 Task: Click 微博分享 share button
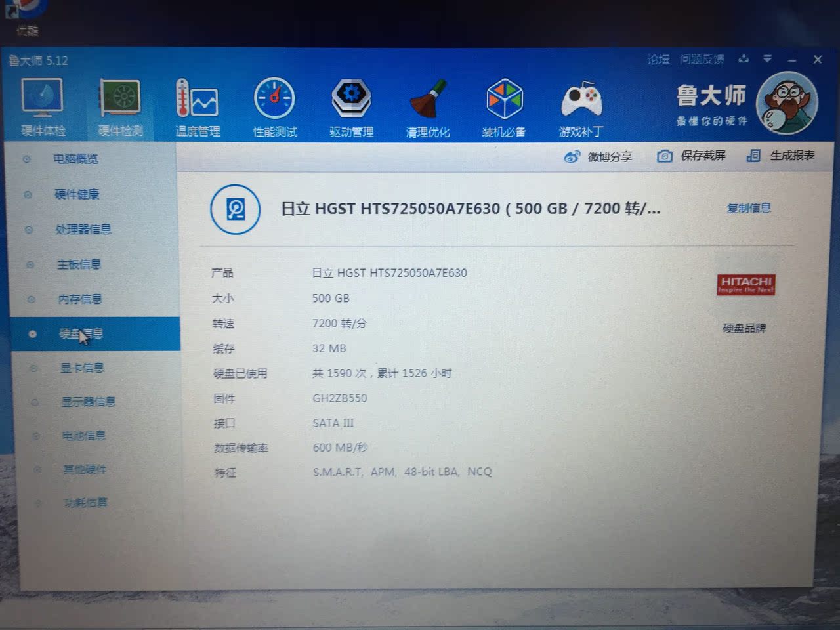point(598,157)
